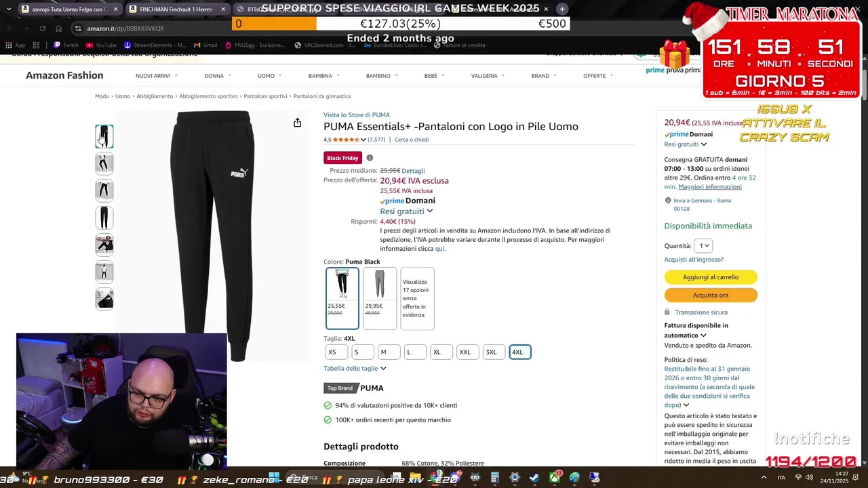Open the BRAND menu
The image size is (868, 488).
click(x=544, y=76)
